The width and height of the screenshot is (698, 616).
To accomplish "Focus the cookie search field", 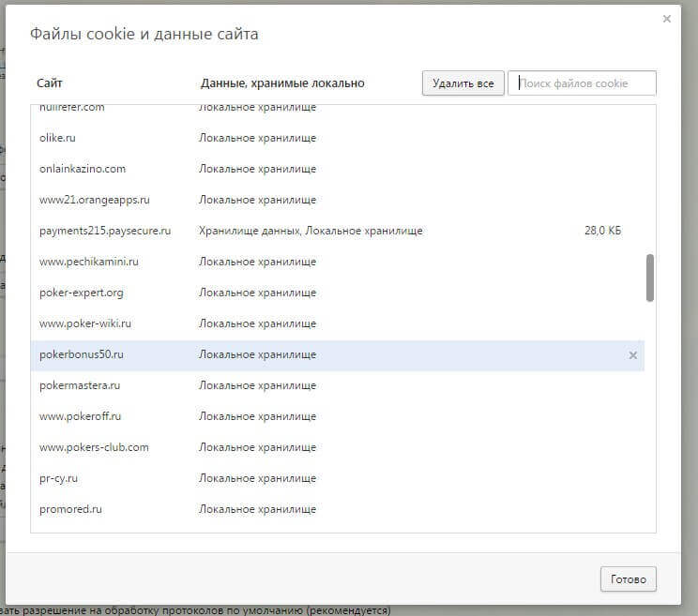I will [582, 83].
